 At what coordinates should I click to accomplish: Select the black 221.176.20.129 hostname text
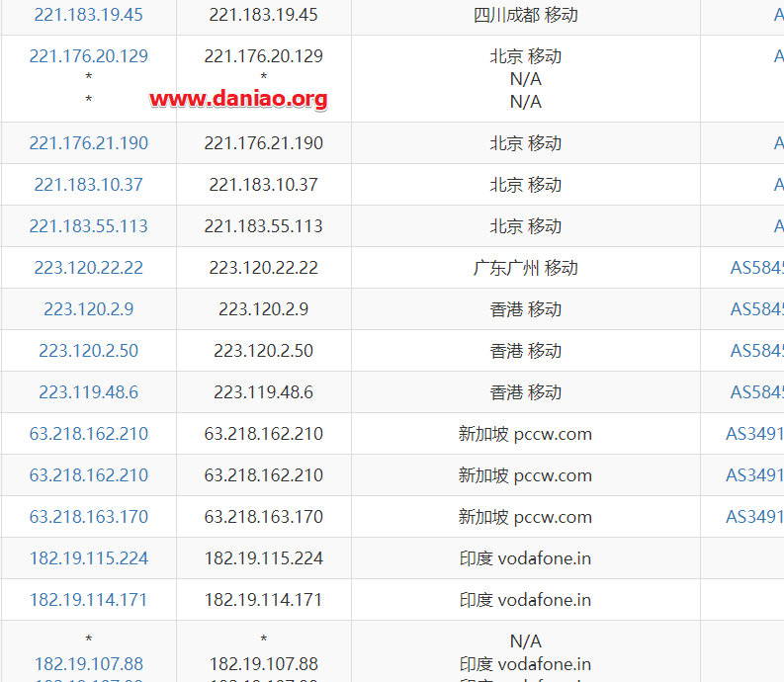(264, 55)
